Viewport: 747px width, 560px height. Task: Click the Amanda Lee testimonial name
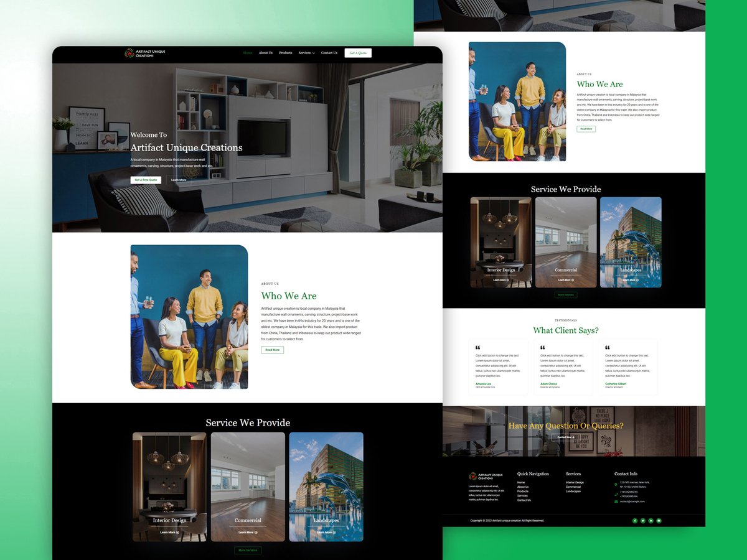[x=483, y=384]
